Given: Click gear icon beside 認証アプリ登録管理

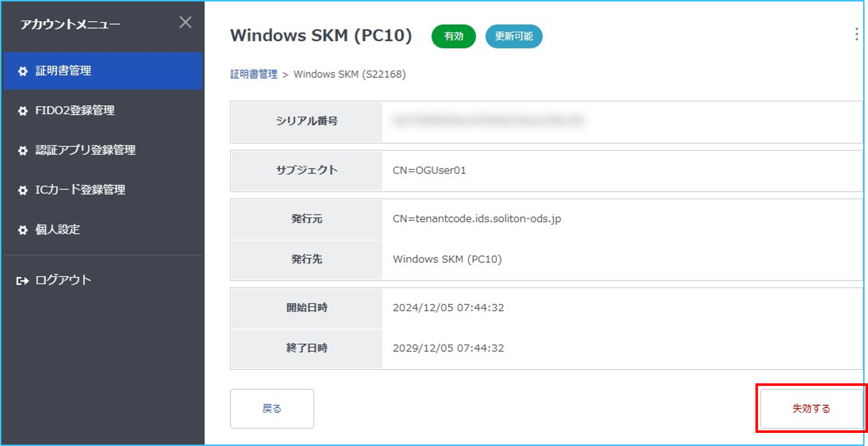Looking at the screenshot, I should pyautogui.click(x=23, y=150).
